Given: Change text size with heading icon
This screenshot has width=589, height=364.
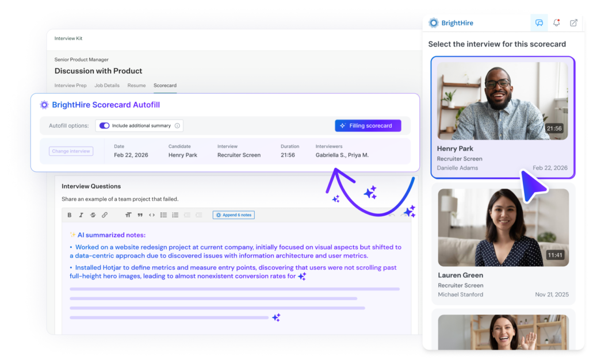Looking at the screenshot, I should tap(128, 215).
